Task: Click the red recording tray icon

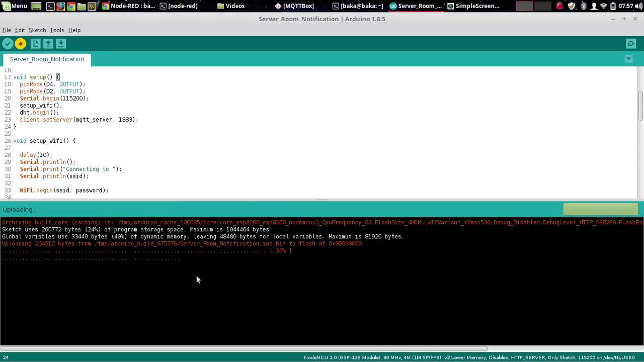Action: (559, 6)
